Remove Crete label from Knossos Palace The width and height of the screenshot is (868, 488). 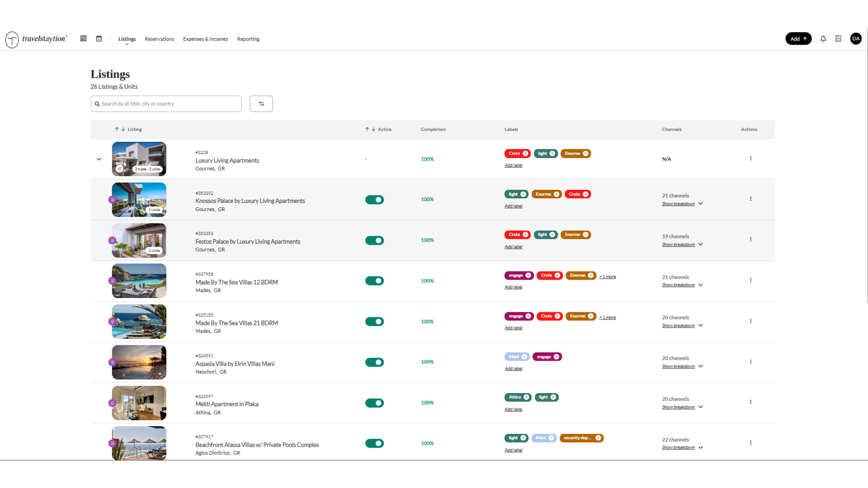tap(586, 194)
